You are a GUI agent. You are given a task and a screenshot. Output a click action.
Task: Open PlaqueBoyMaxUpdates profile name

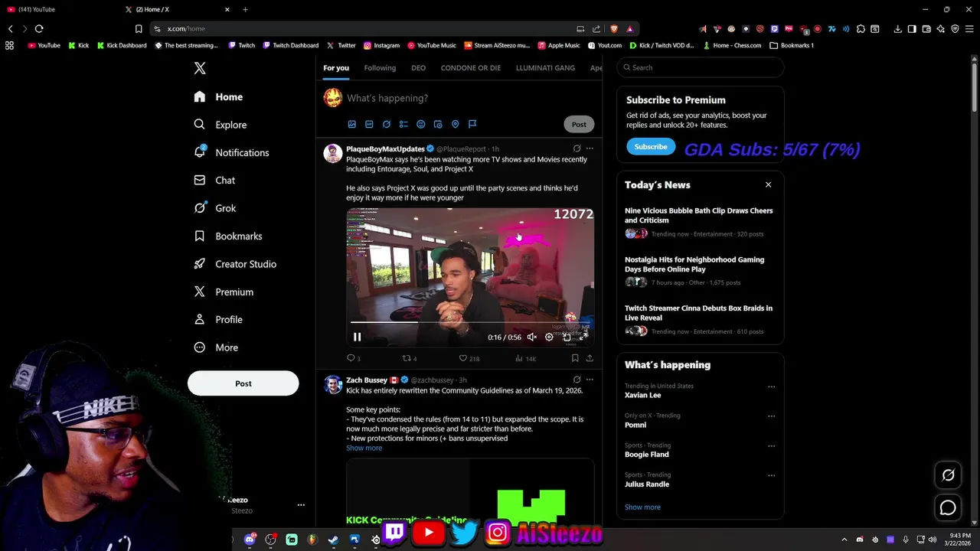point(385,149)
